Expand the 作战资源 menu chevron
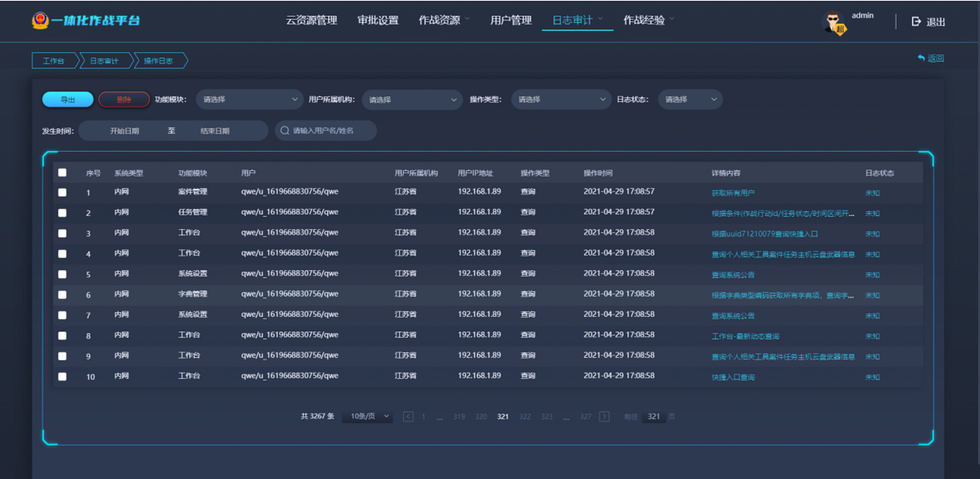Image resolution: width=980 pixels, height=479 pixels. pyautogui.click(x=467, y=19)
